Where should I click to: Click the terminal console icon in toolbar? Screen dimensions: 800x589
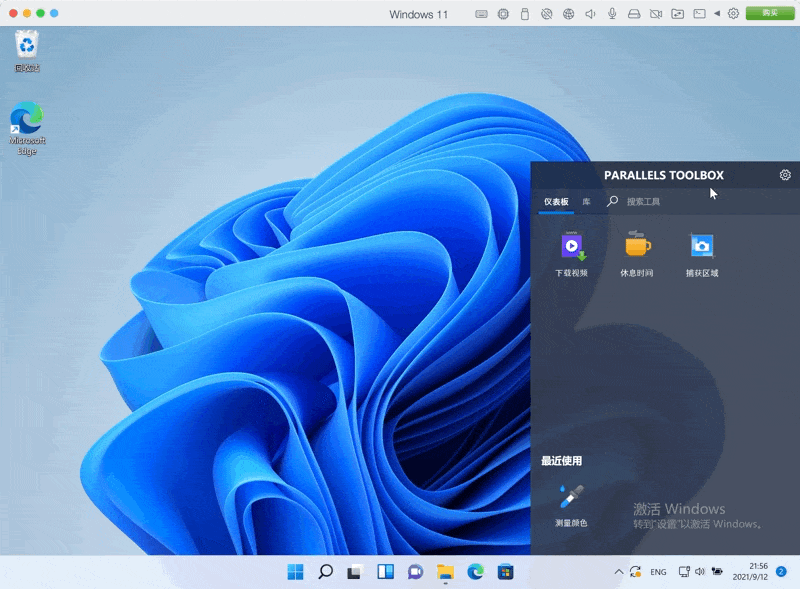point(699,14)
